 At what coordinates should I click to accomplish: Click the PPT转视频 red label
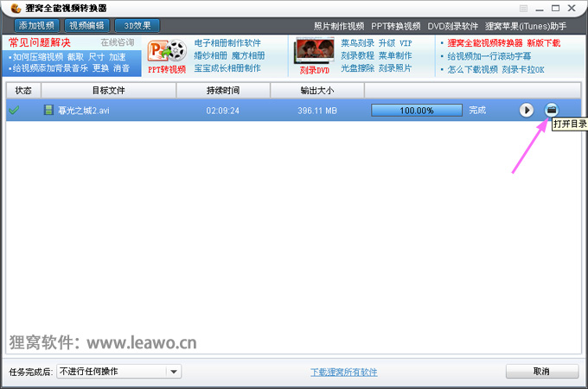167,70
